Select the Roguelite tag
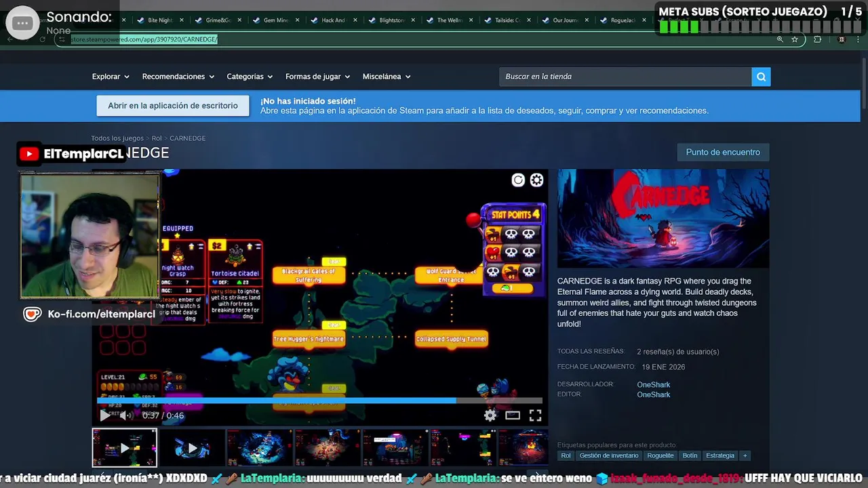The width and height of the screenshot is (868, 488). (x=660, y=455)
